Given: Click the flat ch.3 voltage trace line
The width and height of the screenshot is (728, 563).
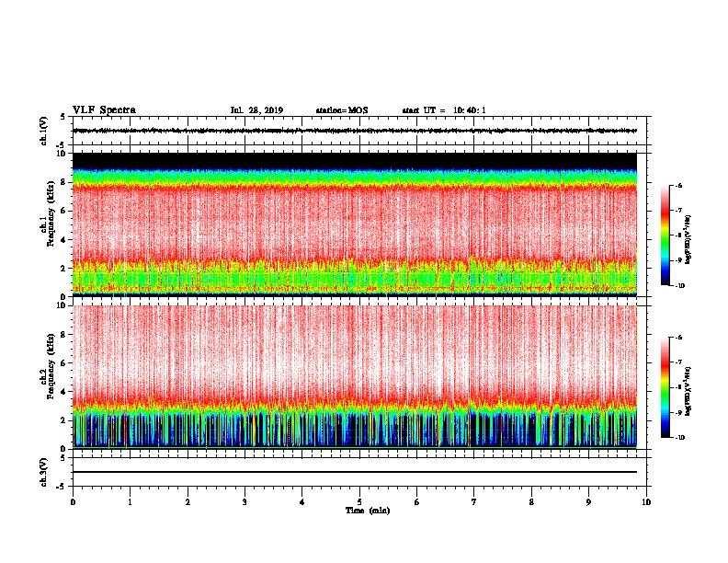Looking at the screenshot, I should (x=355, y=472).
